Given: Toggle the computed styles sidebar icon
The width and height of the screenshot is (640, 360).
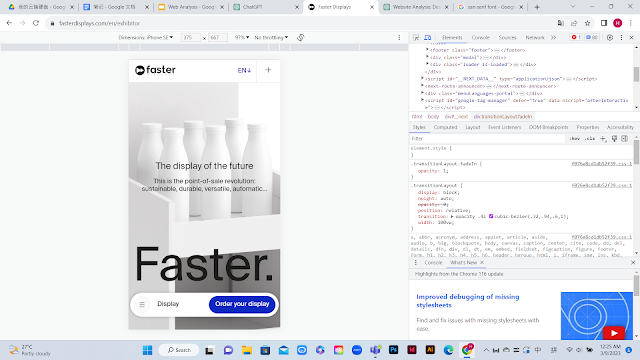Looking at the screenshot, I should tap(624, 139).
